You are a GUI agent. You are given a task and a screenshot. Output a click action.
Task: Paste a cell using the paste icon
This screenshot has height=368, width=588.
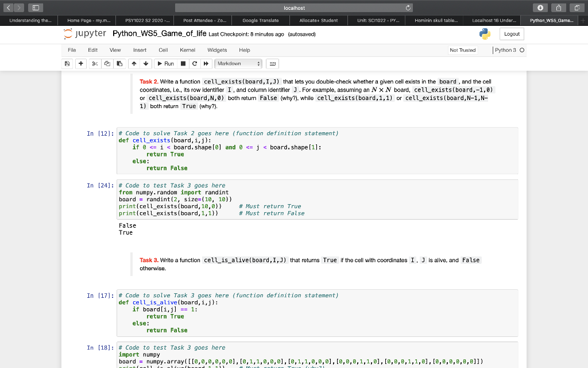coord(120,63)
